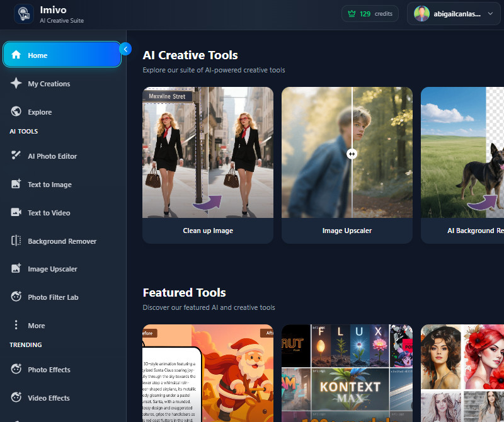Click the Photo Effects icon
Viewport: 504px width, 422px height.
[x=16, y=369]
